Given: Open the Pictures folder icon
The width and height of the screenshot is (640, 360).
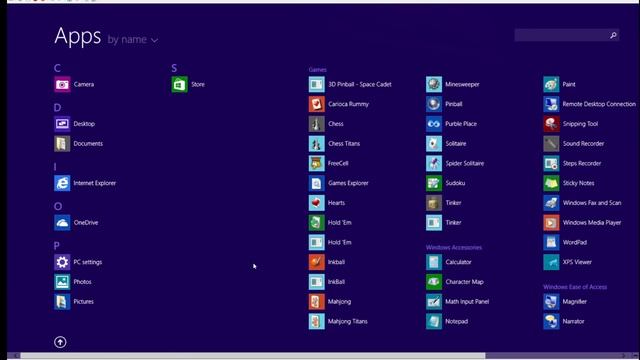Looking at the screenshot, I should tap(62, 302).
